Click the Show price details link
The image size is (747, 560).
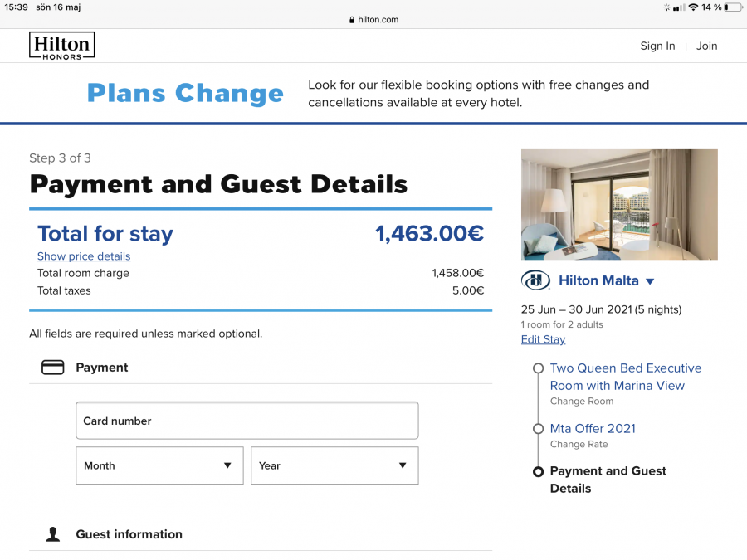84,256
